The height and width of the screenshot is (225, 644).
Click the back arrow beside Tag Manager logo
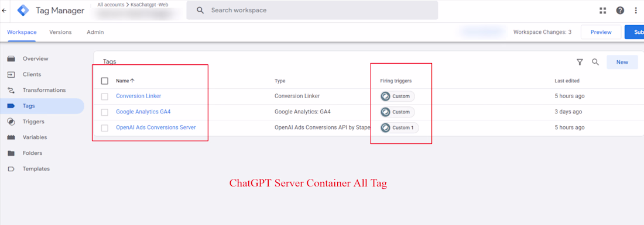point(4,11)
